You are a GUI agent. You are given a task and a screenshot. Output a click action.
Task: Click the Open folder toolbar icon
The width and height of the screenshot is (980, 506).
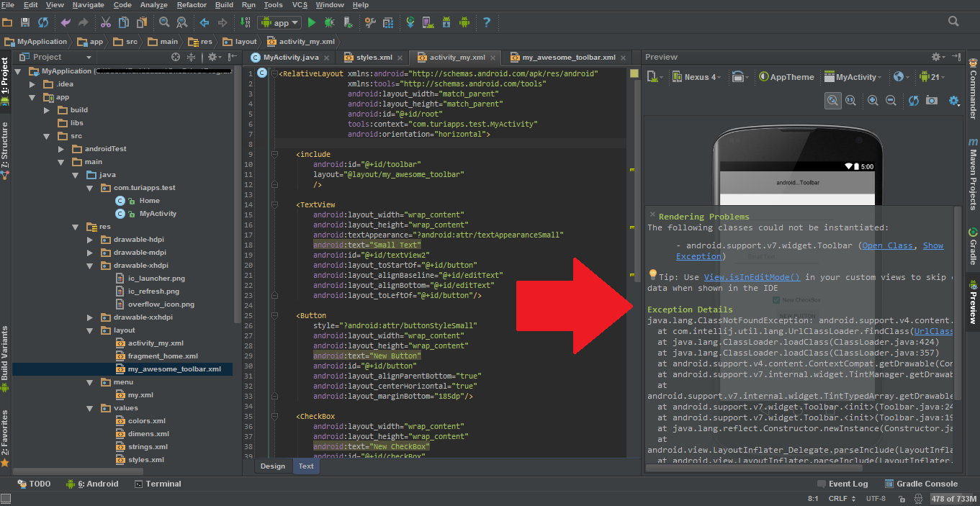(x=9, y=23)
